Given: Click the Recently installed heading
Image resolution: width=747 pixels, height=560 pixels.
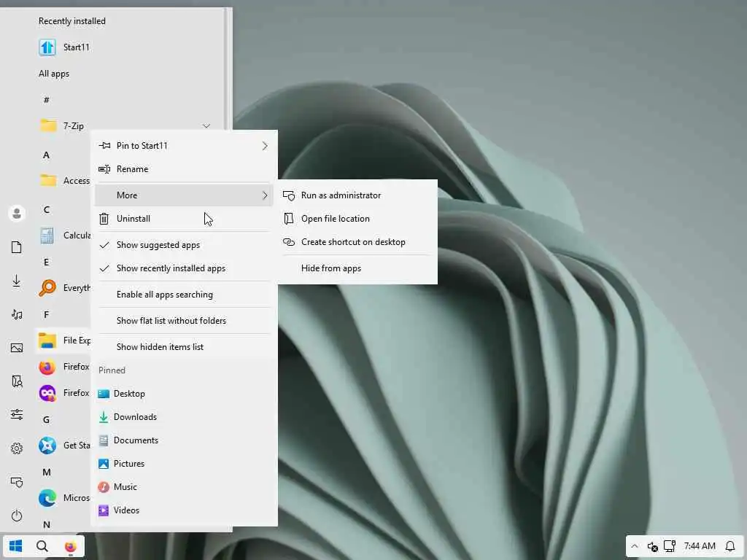Looking at the screenshot, I should point(72,21).
